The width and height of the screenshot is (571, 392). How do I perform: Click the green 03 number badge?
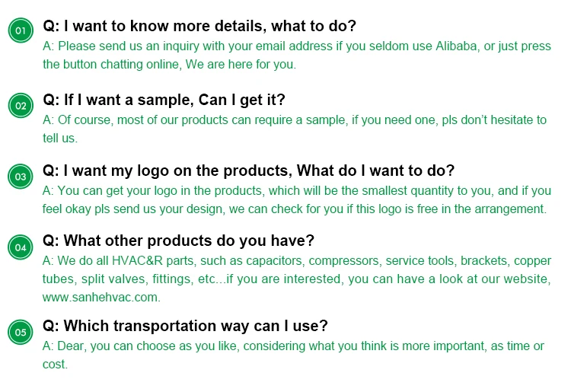tap(21, 177)
